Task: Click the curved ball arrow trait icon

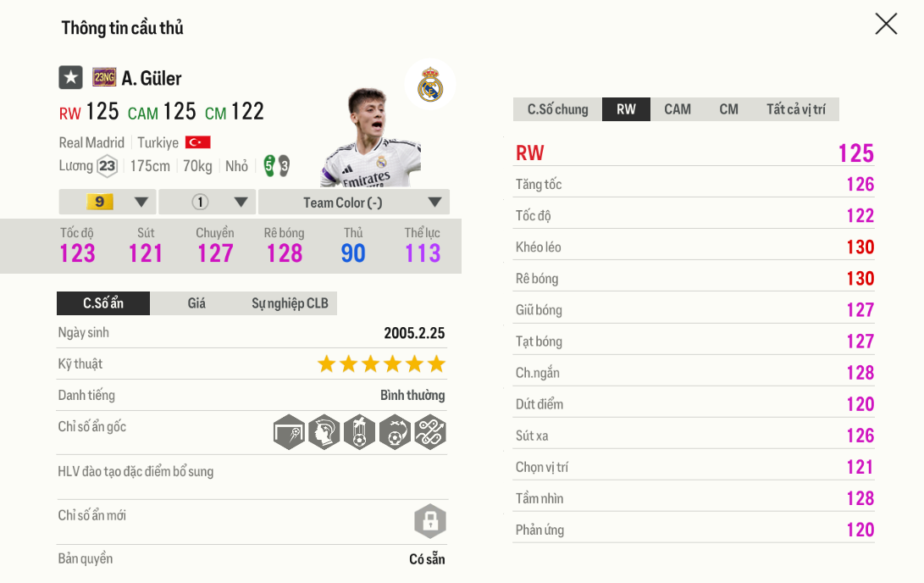Action: coord(395,433)
